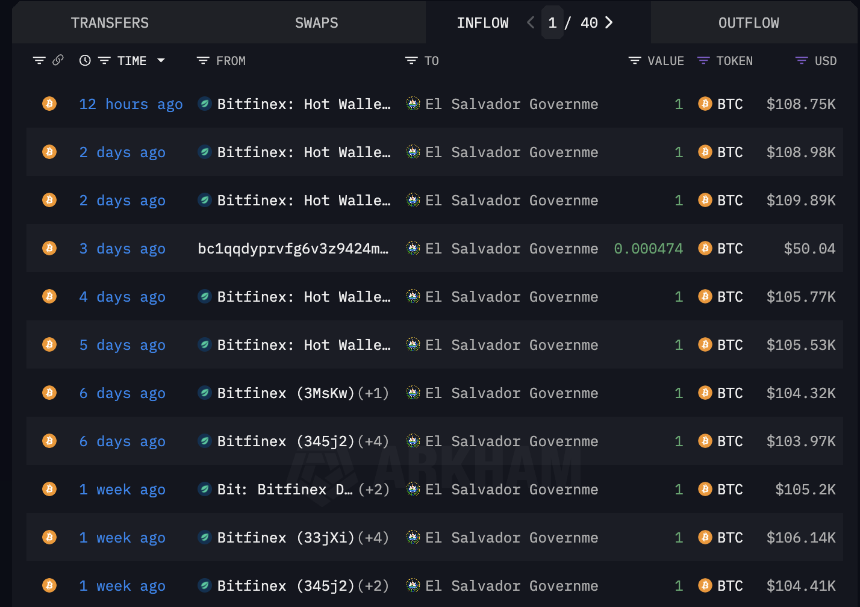Screen dimensions: 860x607
Task: Switch to the OUTFLOW tab
Action: click(749, 22)
